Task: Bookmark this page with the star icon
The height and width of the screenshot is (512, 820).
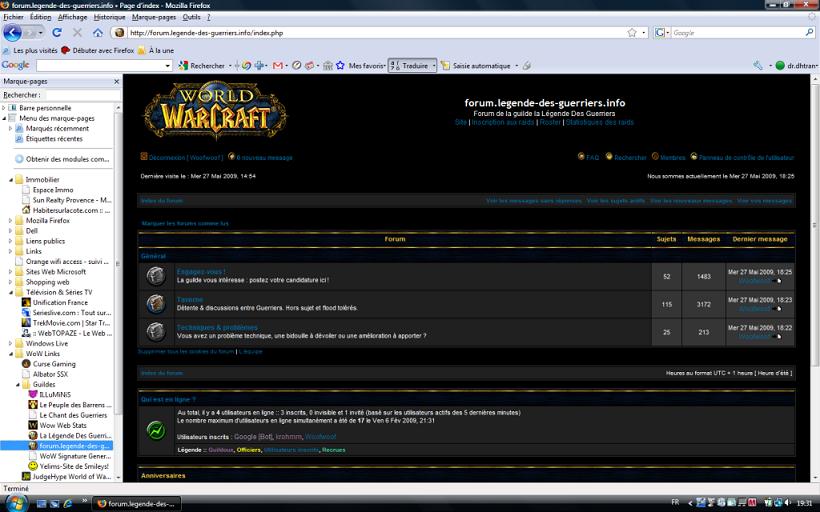Action: click(631, 33)
